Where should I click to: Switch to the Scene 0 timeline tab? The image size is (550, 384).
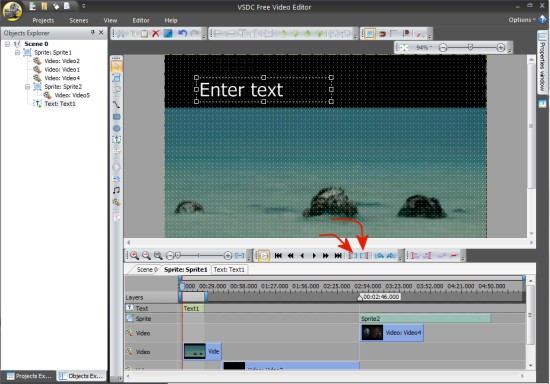click(147, 269)
